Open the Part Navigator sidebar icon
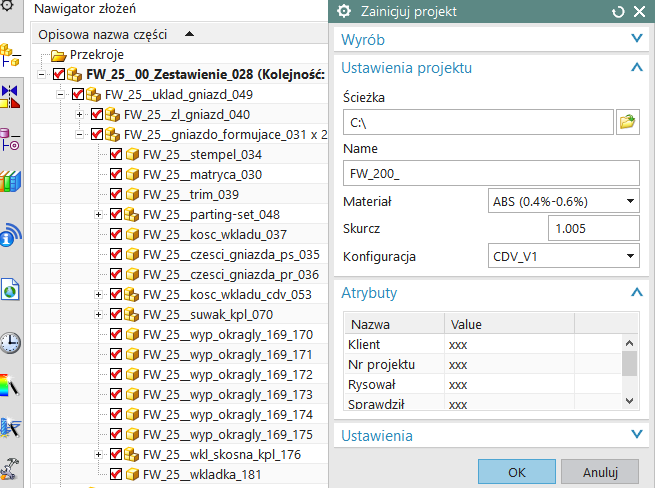The height and width of the screenshot is (488, 655). (x=10, y=140)
